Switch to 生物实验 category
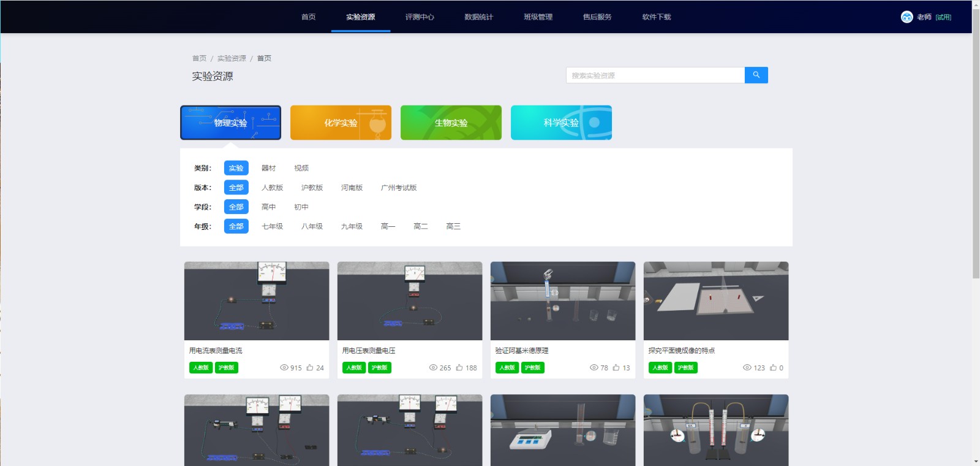 tap(451, 123)
